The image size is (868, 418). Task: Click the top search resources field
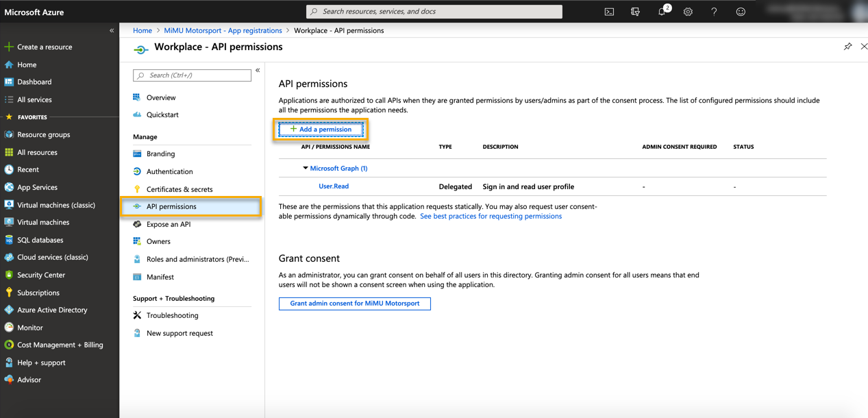[434, 12]
